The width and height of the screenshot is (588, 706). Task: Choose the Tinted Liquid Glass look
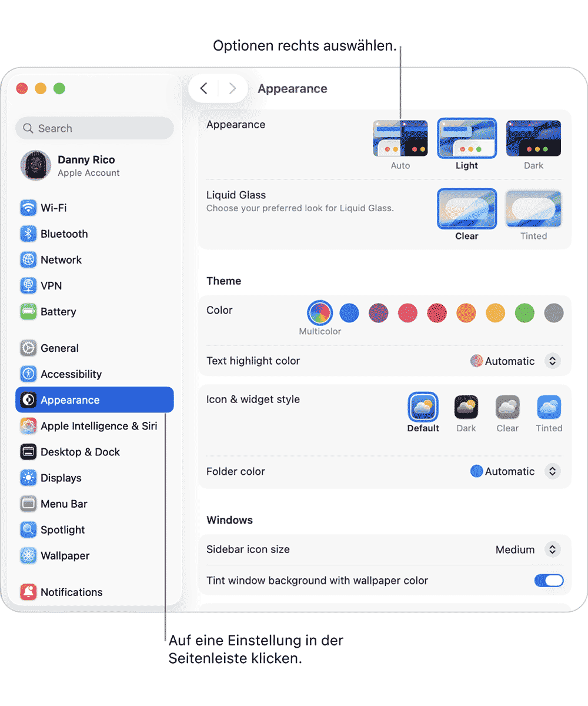coord(533,208)
